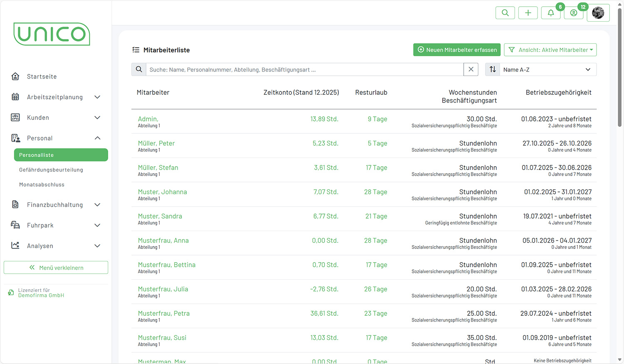The width and height of the screenshot is (624, 364).
Task: Clear search with the X icon
Action: (471, 69)
